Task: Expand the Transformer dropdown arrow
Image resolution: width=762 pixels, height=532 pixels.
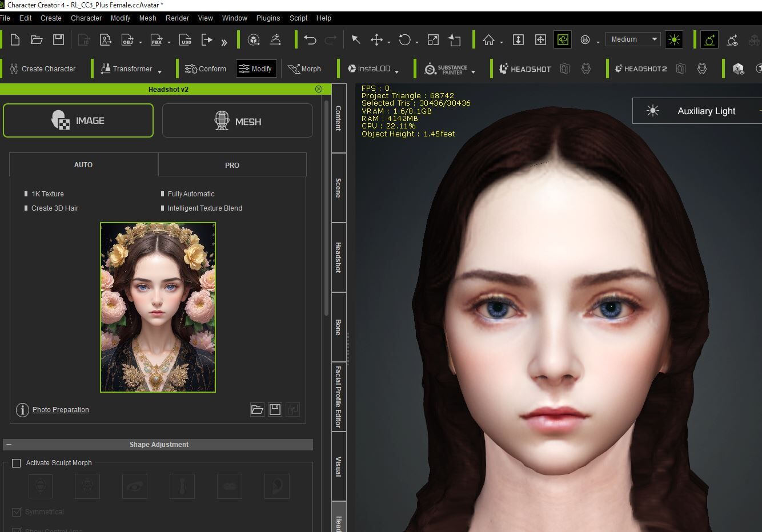Action: [159, 71]
